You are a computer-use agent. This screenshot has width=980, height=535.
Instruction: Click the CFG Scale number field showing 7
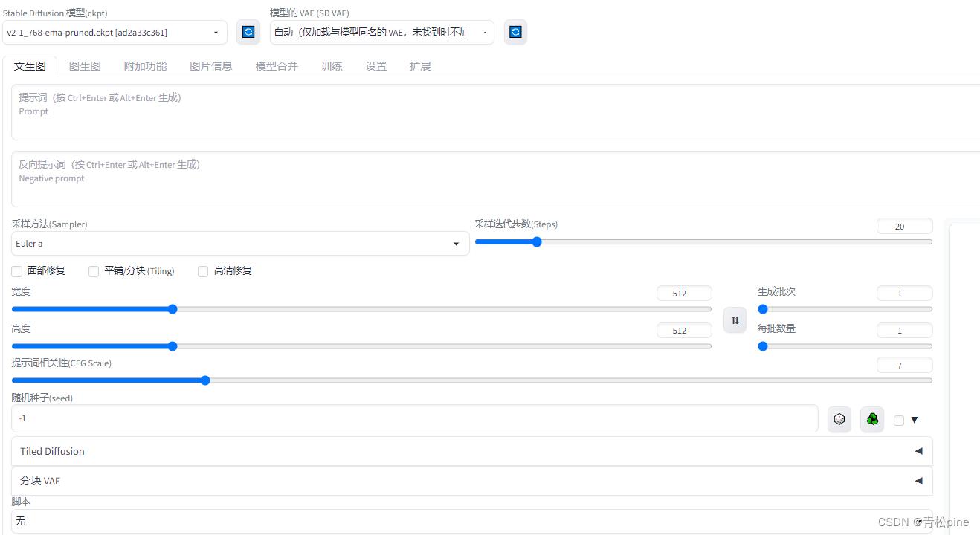(904, 365)
